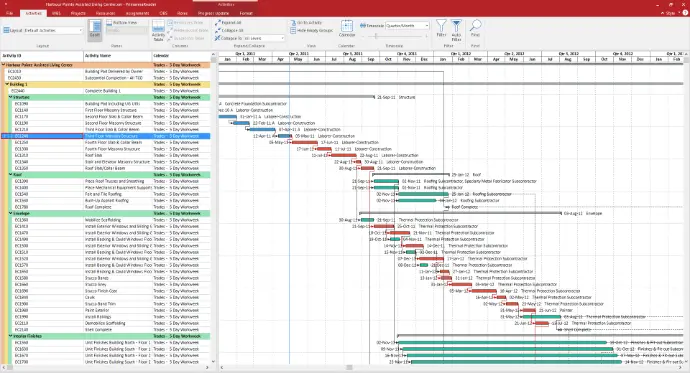Adjust the Timescale zoom slider handle
This screenshot has height=373, width=690.
[x=375, y=37]
